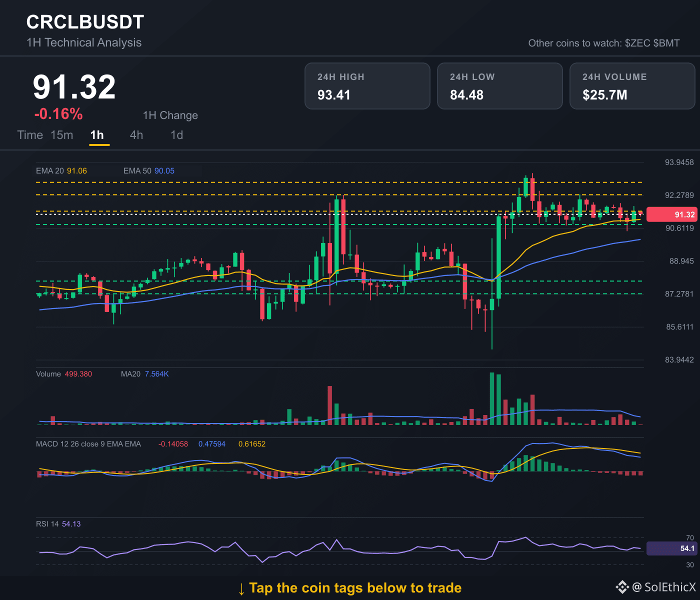The height and width of the screenshot is (600, 700).
Task: Click the 88.945 price axis label
Action: tap(682, 261)
